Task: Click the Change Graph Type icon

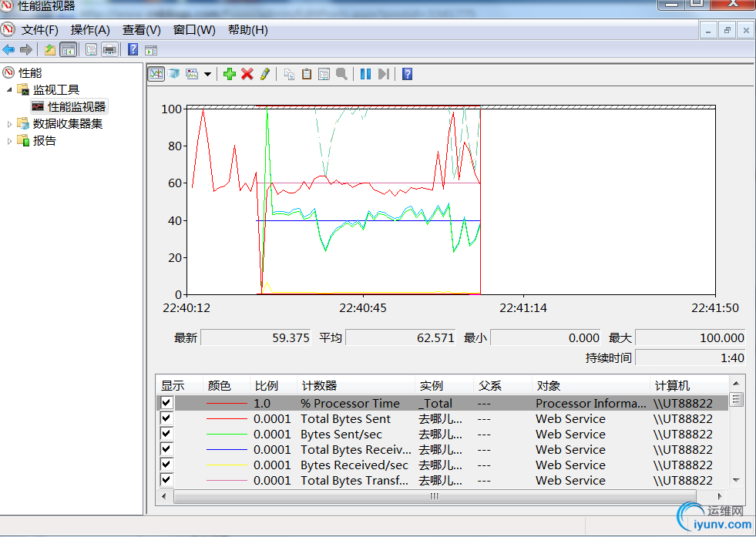Action: coord(192,74)
